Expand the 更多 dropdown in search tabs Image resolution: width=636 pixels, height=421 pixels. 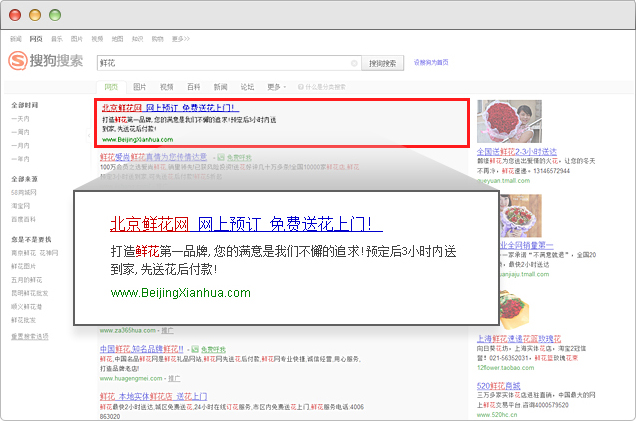point(274,87)
